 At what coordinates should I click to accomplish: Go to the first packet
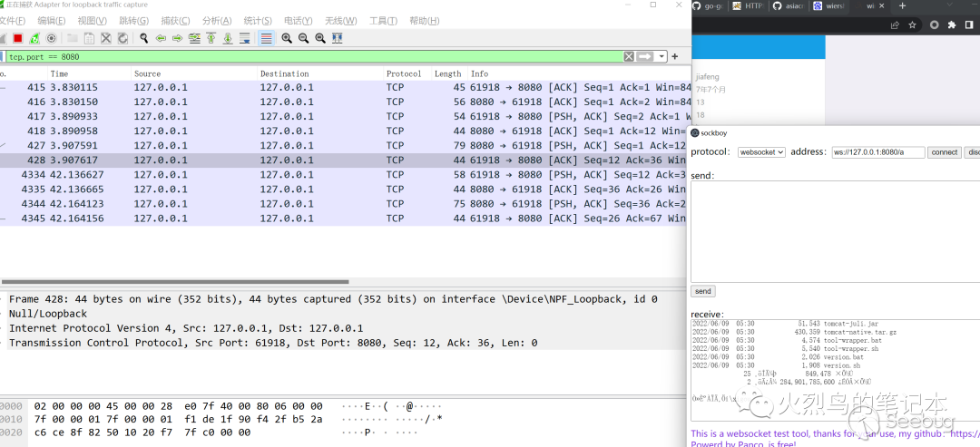coord(211,38)
